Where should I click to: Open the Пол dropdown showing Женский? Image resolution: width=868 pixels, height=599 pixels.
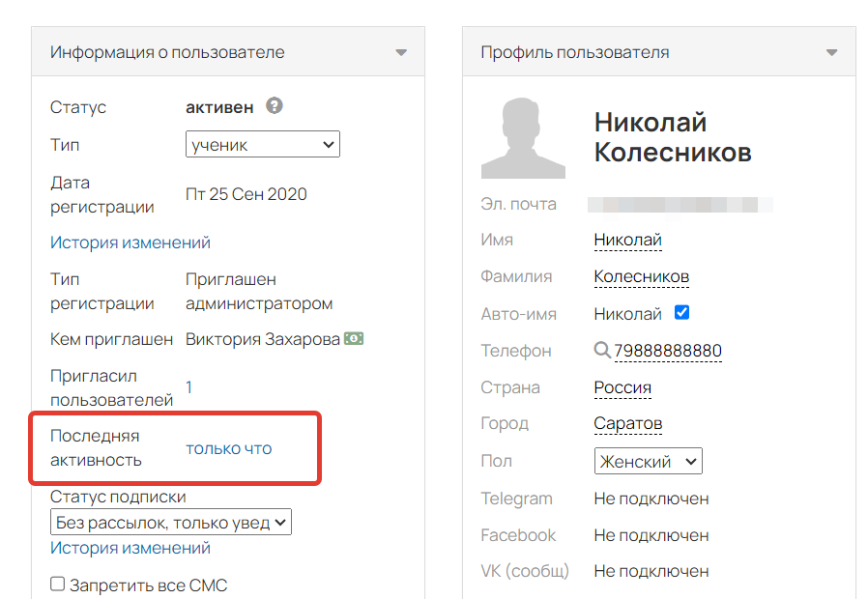(x=648, y=461)
